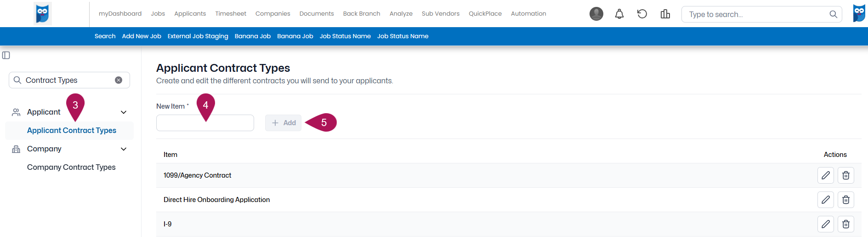Click the Applicant people icon

coord(16,112)
